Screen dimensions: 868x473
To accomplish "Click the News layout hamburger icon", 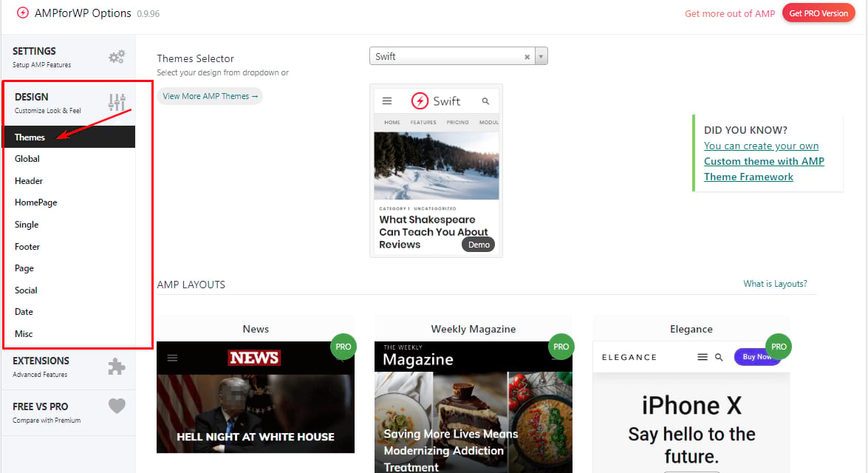I will pyautogui.click(x=173, y=358).
